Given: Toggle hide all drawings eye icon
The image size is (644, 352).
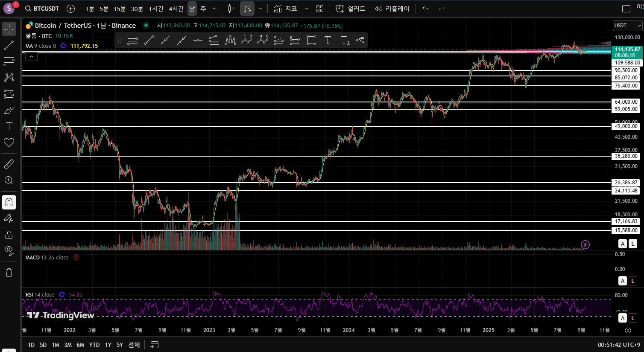Looking at the screenshot, I should coord(9,250).
